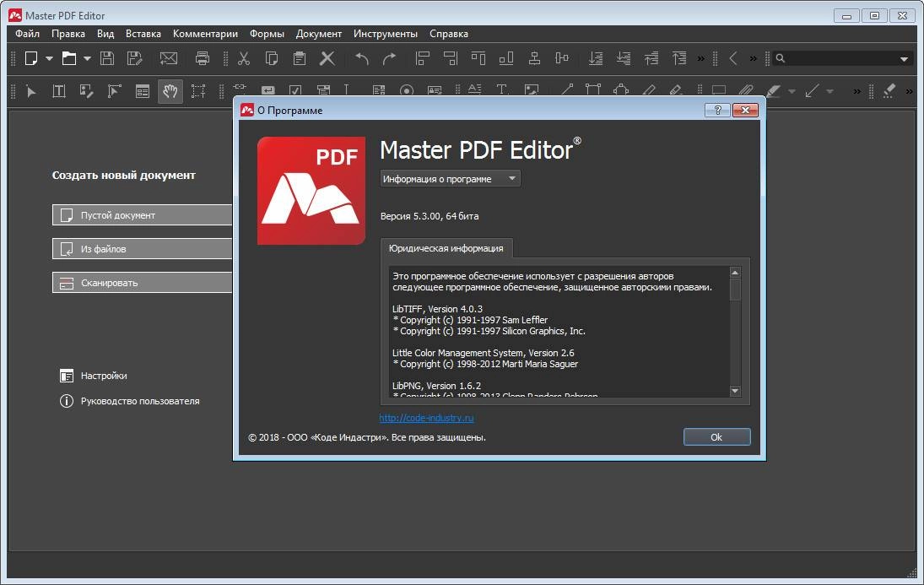Open the Инструменты menu
Viewport: 924px width, 585px height.
tap(386, 34)
